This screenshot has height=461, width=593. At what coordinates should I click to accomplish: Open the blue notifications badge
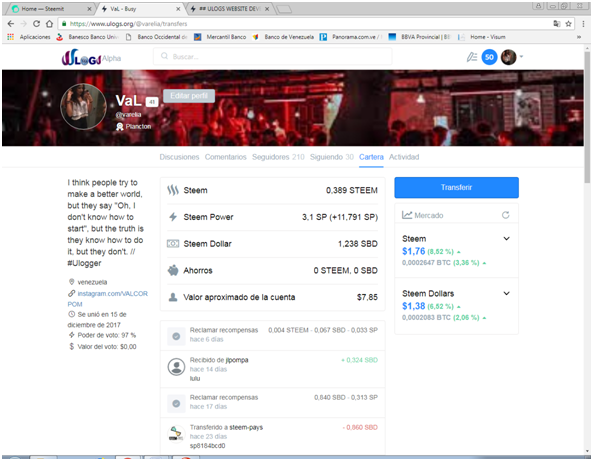pos(489,57)
